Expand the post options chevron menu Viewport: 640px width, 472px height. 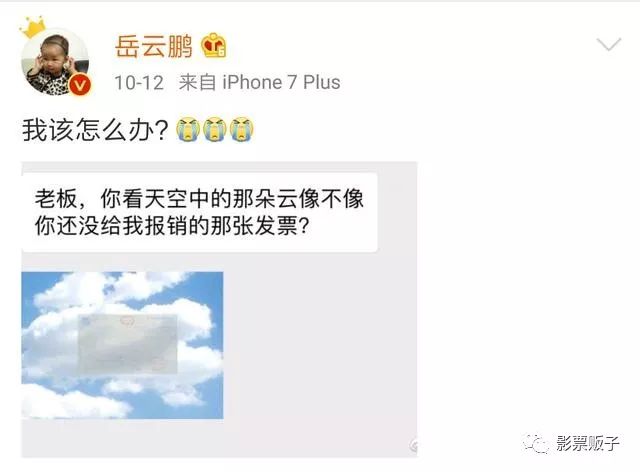[x=609, y=44]
